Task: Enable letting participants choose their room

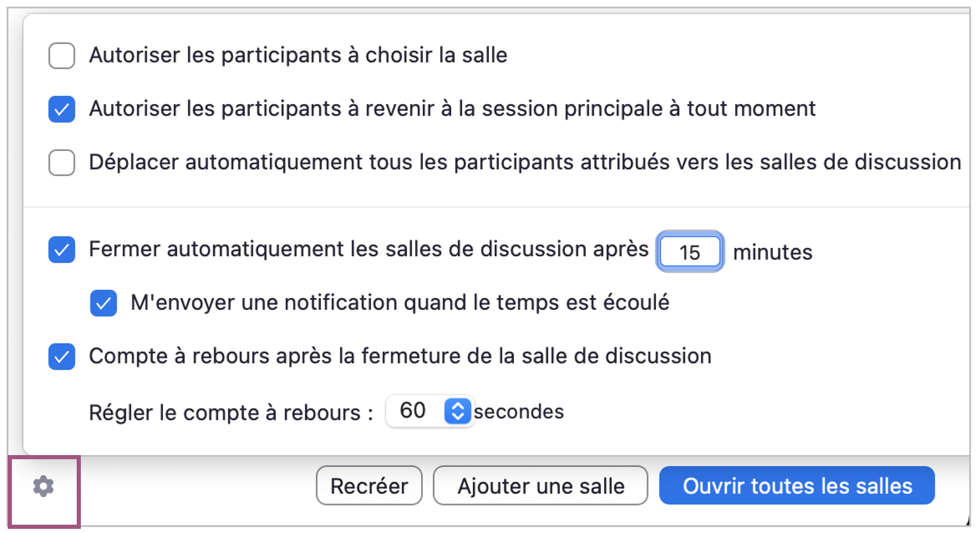Action: point(62,55)
